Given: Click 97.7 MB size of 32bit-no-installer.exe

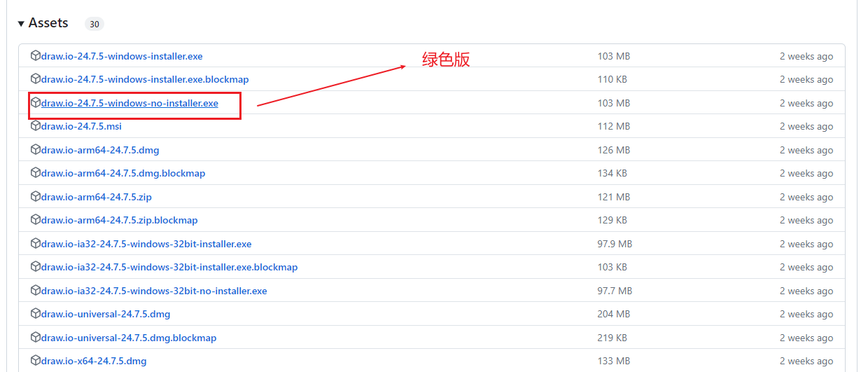Looking at the screenshot, I should [x=615, y=291].
